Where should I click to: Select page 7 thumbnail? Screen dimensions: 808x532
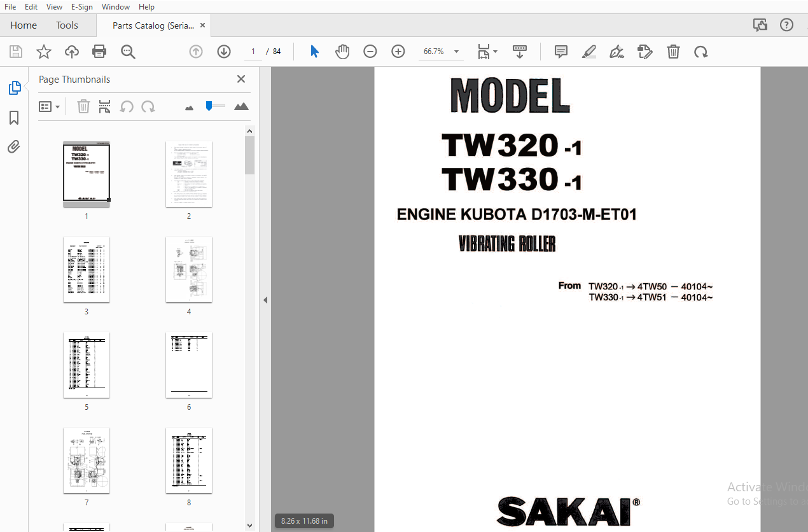click(x=87, y=461)
